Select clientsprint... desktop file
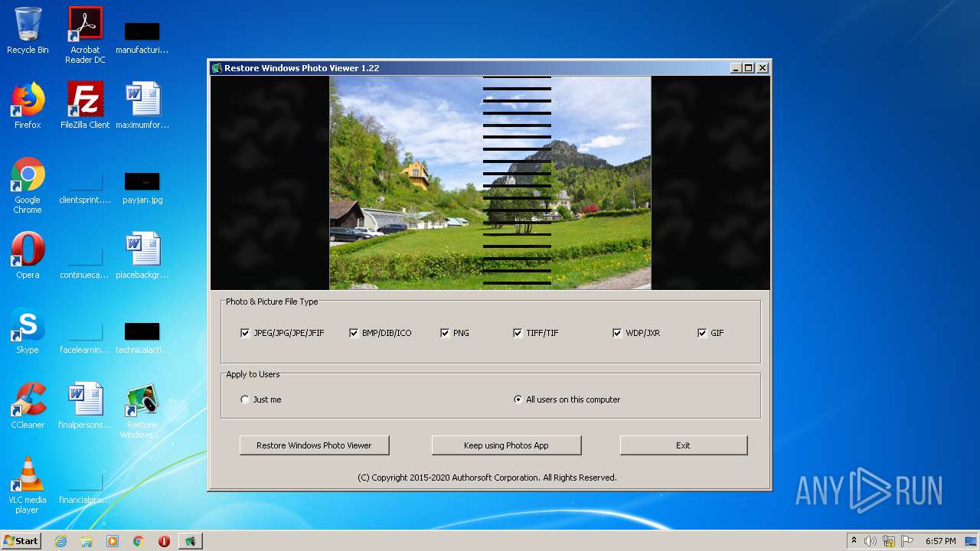980x551 pixels. click(85, 188)
